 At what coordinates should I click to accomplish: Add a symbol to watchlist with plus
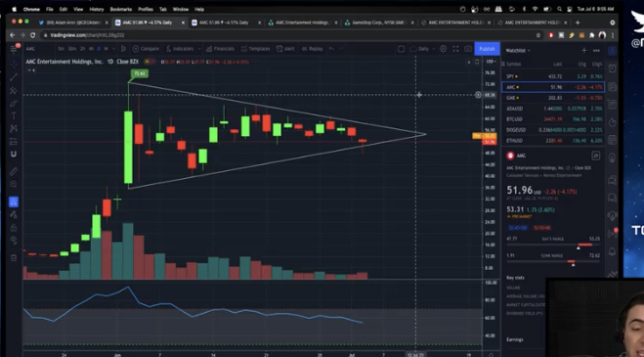click(584, 51)
